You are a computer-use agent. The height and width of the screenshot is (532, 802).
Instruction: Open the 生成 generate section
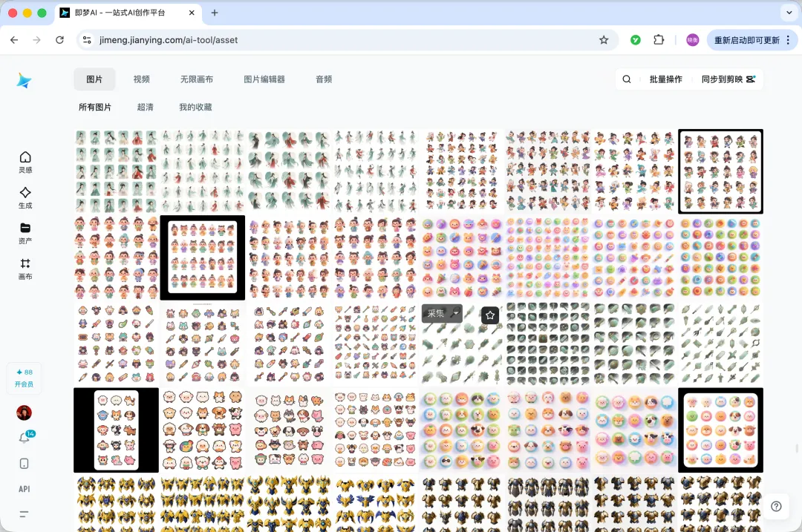(25, 198)
